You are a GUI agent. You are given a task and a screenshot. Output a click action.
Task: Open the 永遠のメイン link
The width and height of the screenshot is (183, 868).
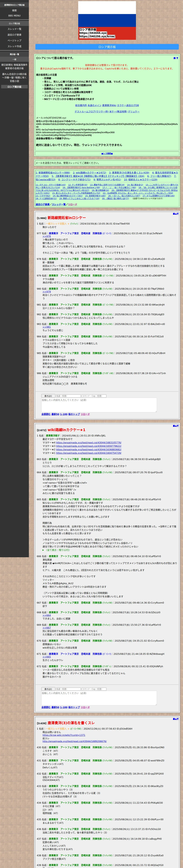tap(94, 105)
